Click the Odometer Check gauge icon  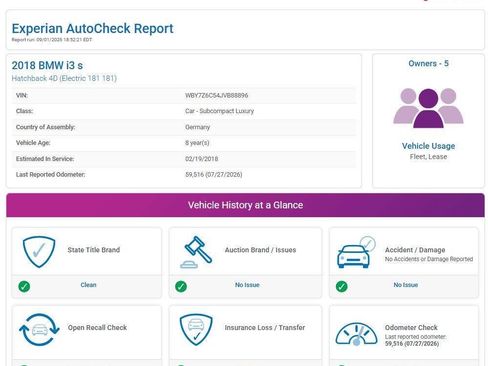[356, 333]
